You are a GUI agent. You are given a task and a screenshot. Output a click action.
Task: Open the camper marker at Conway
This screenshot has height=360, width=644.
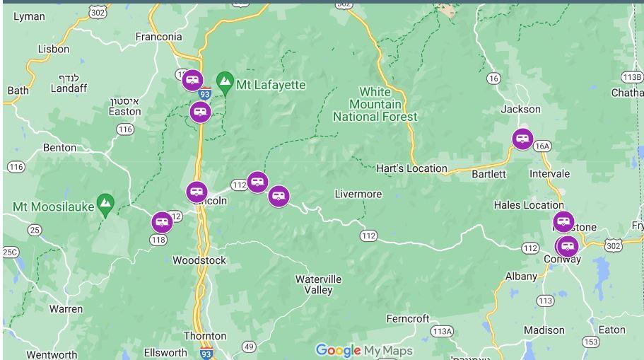568,247
